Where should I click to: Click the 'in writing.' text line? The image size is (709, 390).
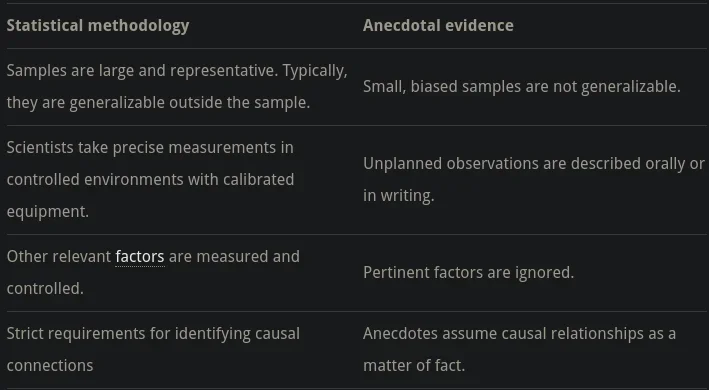(398, 196)
